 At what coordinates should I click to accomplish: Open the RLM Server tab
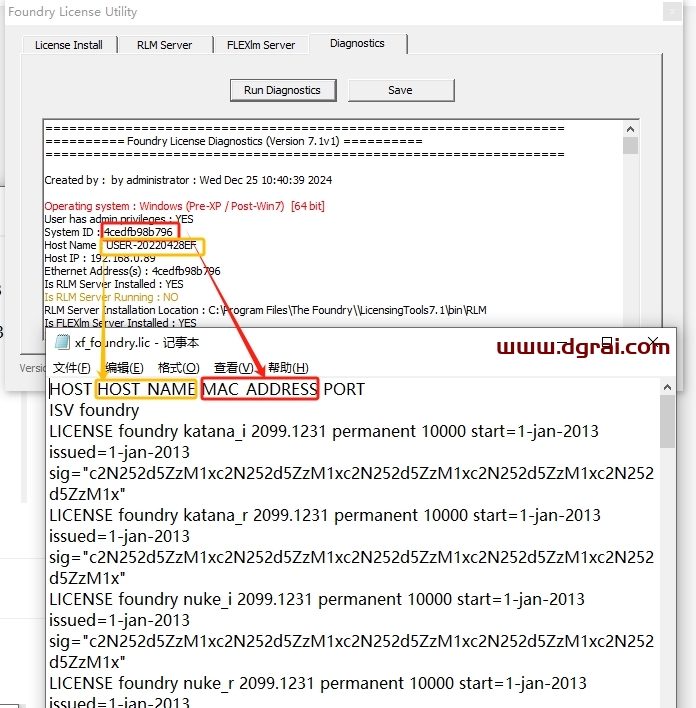click(165, 45)
